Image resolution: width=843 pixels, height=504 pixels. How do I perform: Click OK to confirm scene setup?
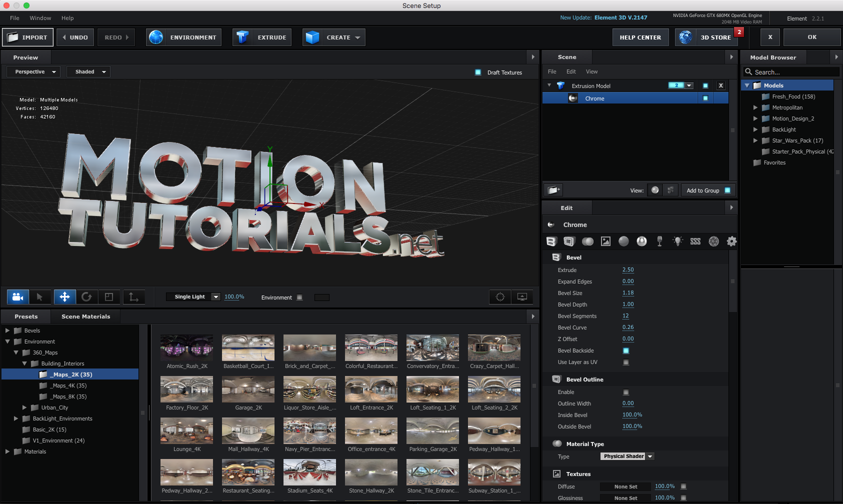coord(811,37)
